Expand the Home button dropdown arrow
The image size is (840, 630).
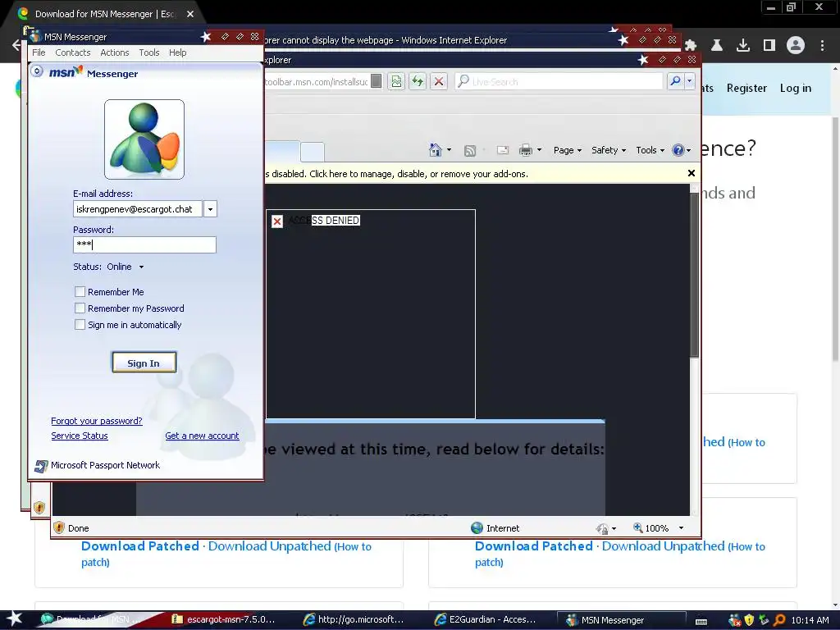click(449, 151)
